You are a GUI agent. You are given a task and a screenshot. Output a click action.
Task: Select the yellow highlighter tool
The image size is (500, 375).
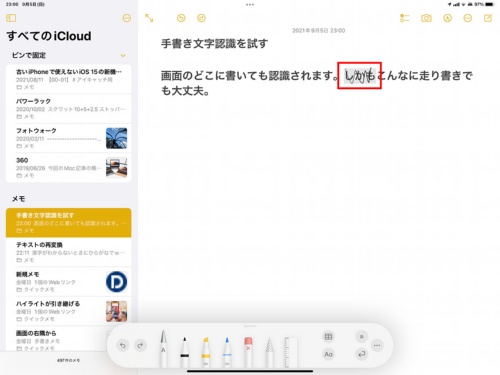click(206, 352)
